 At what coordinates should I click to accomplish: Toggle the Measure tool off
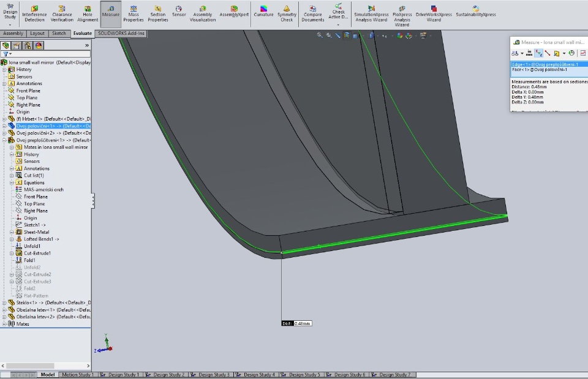click(x=111, y=10)
